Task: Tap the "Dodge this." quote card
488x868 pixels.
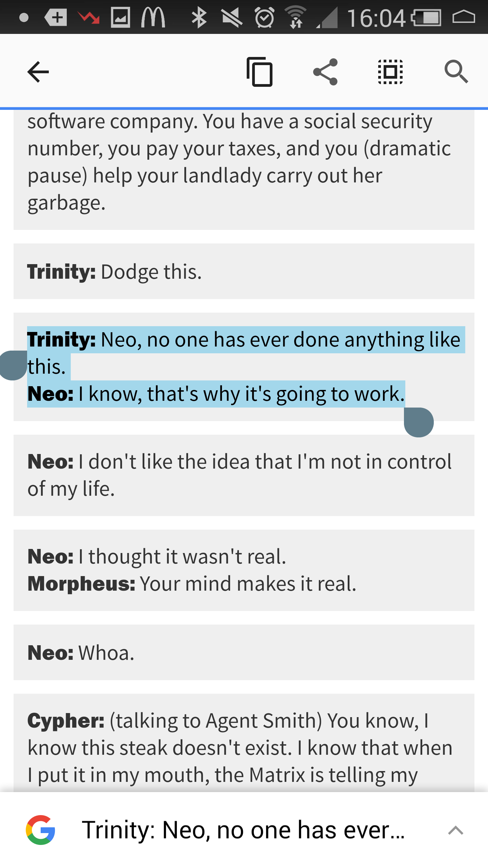Action: click(x=244, y=271)
